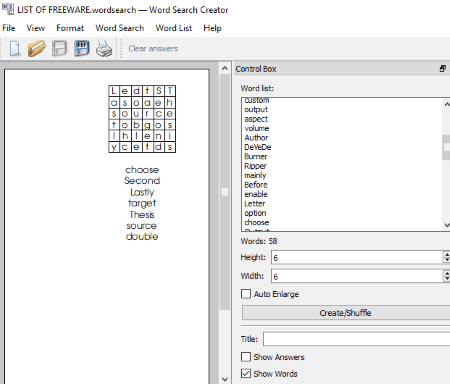Click 'choose' under the puzzle grid
The image size is (450, 384).
click(x=142, y=170)
